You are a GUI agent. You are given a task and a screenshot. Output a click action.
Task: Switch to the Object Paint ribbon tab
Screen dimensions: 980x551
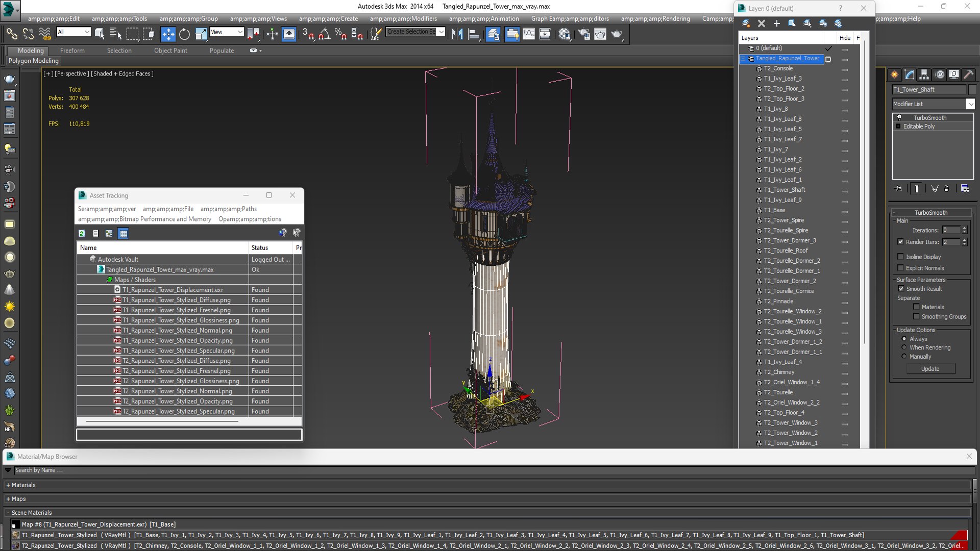point(170,51)
